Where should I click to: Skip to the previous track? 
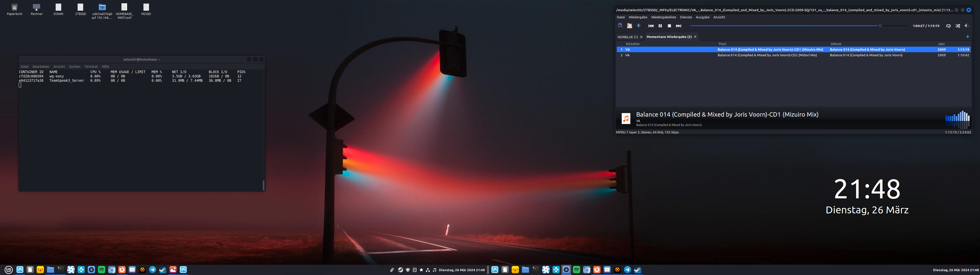coord(651,26)
